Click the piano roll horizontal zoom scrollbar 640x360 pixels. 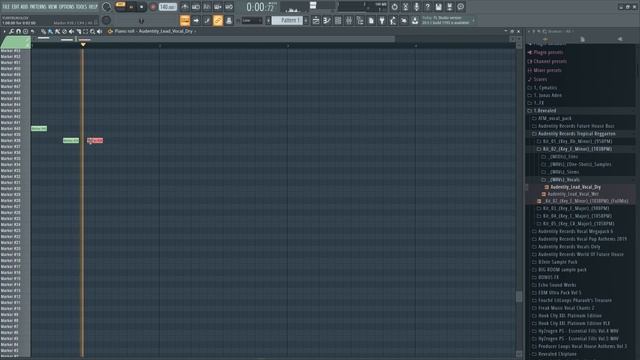pos(213,39)
